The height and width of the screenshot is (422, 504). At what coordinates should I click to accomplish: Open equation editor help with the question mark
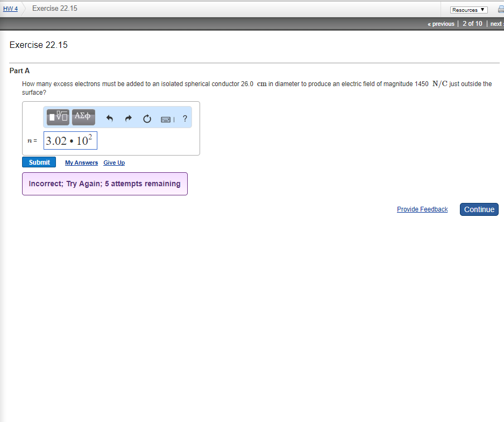click(x=184, y=118)
